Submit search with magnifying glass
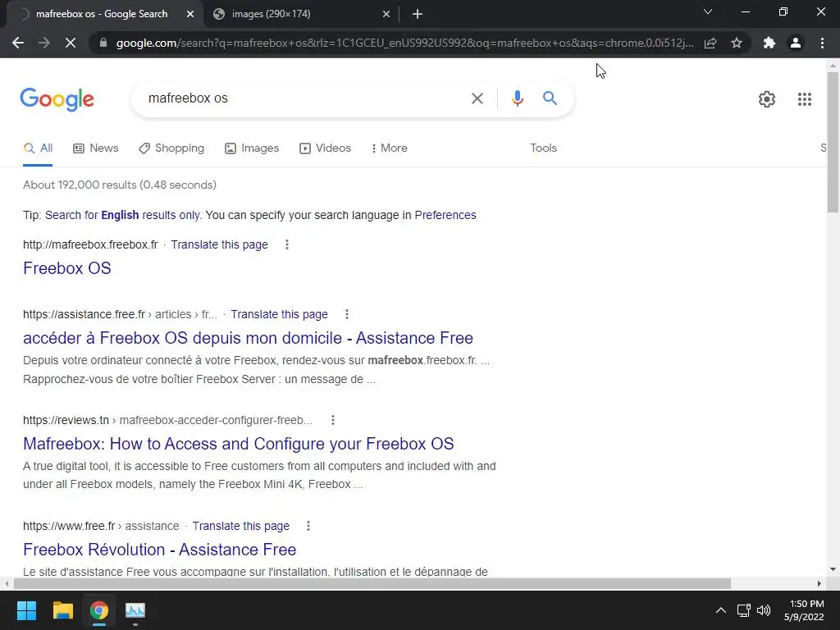The height and width of the screenshot is (630, 840). (550, 98)
